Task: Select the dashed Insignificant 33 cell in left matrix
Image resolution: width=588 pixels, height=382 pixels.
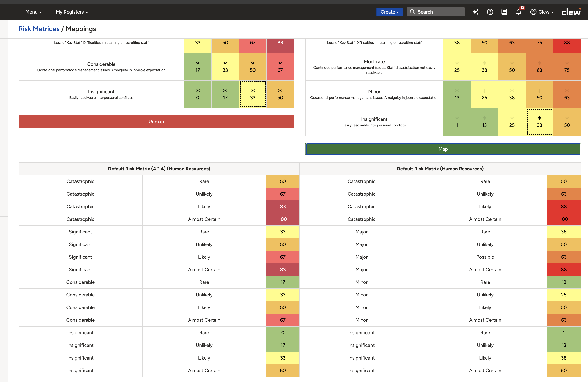Action: click(x=253, y=94)
